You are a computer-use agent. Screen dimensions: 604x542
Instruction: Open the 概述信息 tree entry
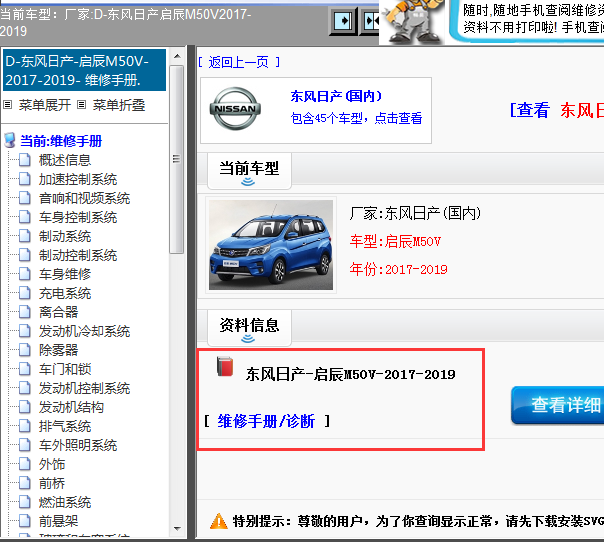(x=65, y=160)
